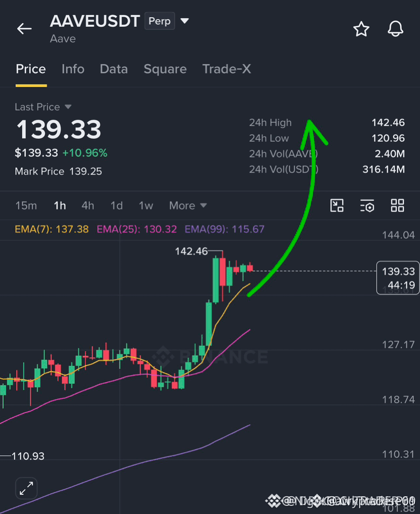Image resolution: width=420 pixels, height=514 pixels.
Task: Tap the 24h Low 120.96 value
Action: 388,138
